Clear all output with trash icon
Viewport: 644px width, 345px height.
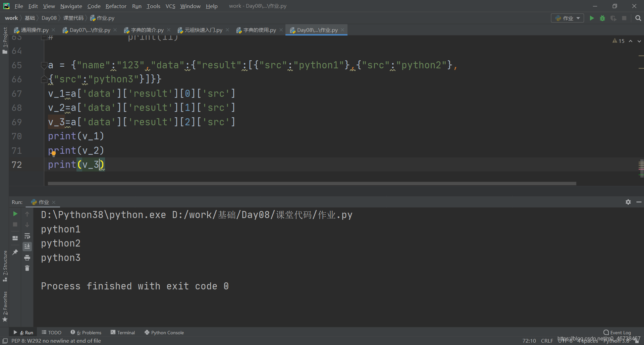point(27,268)
